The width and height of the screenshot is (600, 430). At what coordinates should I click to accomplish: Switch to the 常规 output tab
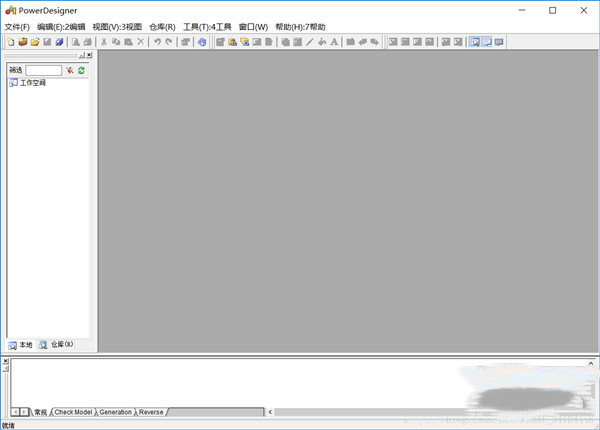point(40,412)
